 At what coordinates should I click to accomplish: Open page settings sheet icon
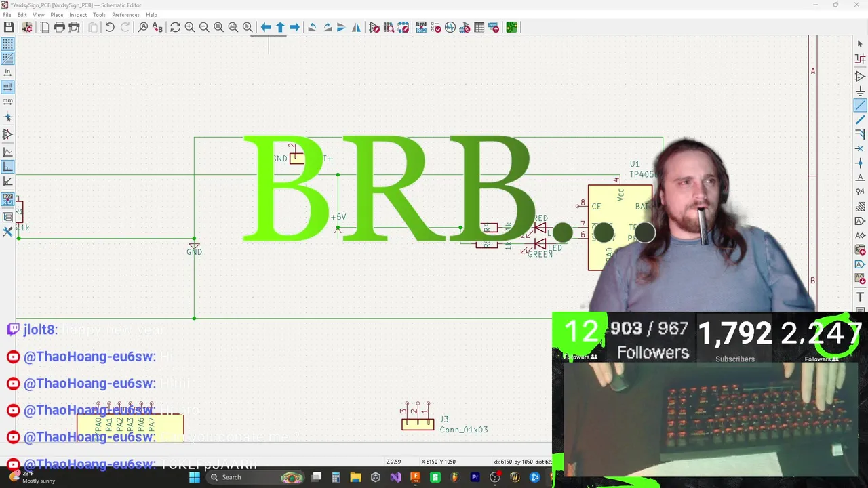click(45, 27)
